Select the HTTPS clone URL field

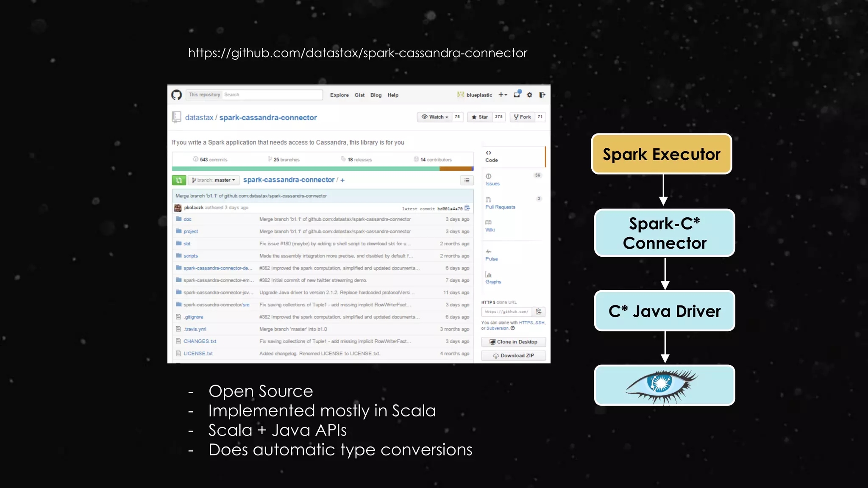[x=507, y=312]
